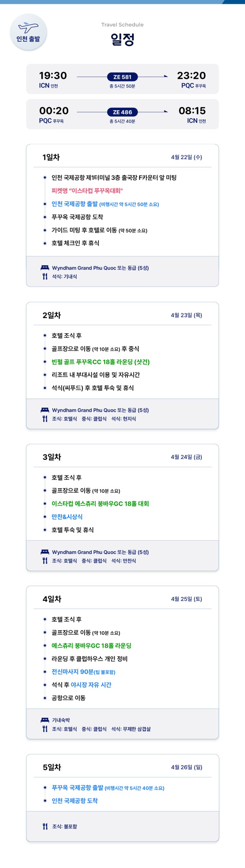The height and width of the screenshot is (868, 245).
Task: Click the cutlery icon beside 석식: 기내식
Action: [45, 277]
